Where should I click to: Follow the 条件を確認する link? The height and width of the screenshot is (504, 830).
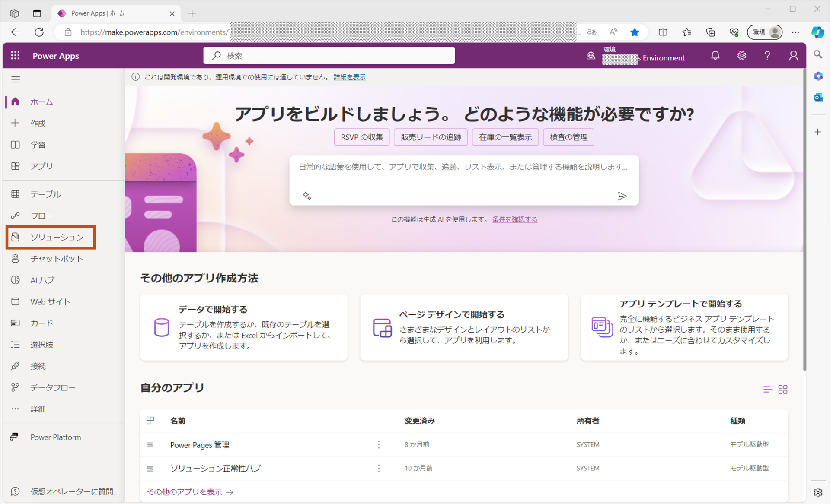(x=515, y=219)
